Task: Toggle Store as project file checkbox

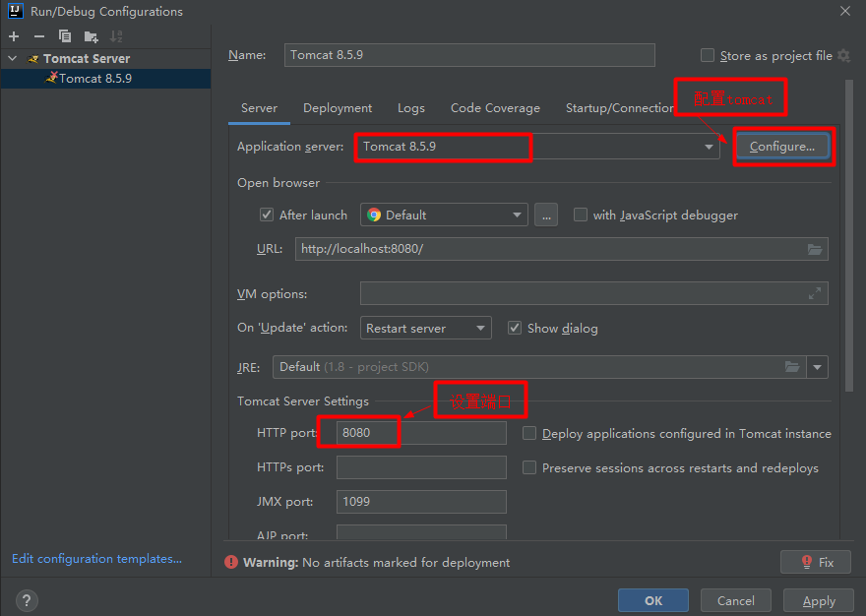Action: (707, 55)
